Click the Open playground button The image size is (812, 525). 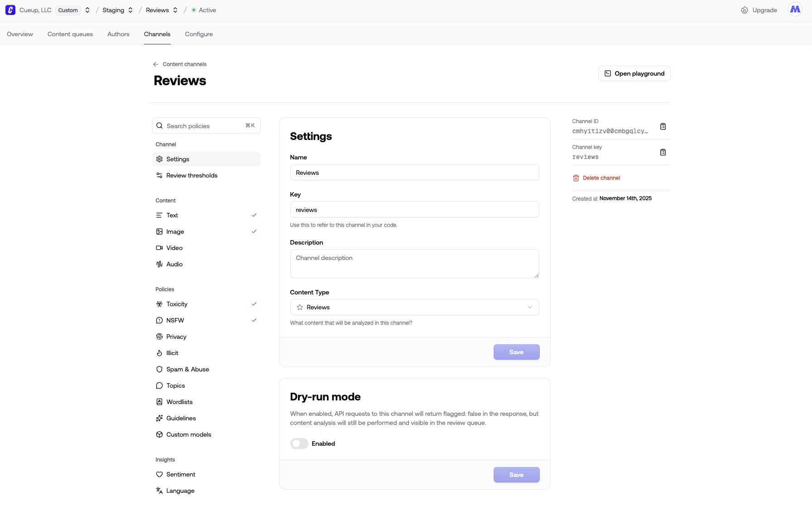(x=634, y=73)
